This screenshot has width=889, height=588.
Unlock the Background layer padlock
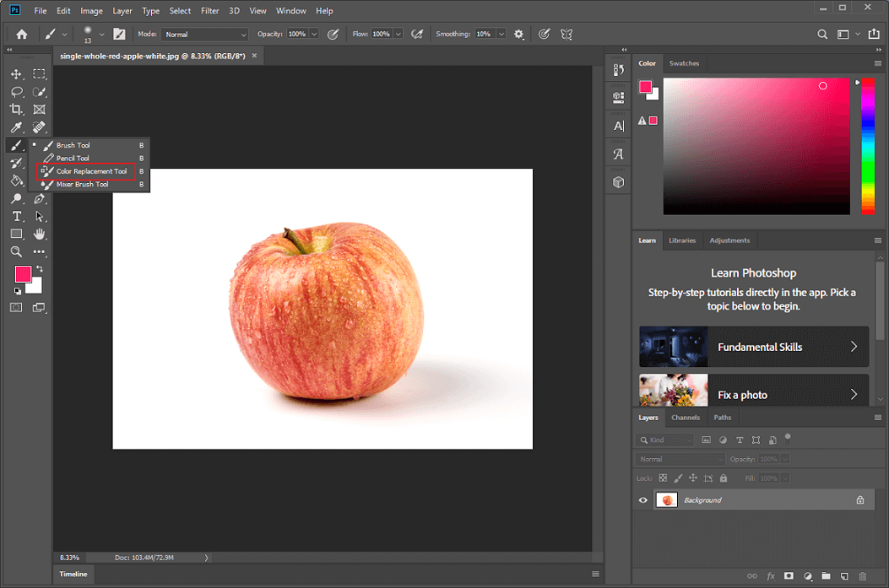point(860,499)
